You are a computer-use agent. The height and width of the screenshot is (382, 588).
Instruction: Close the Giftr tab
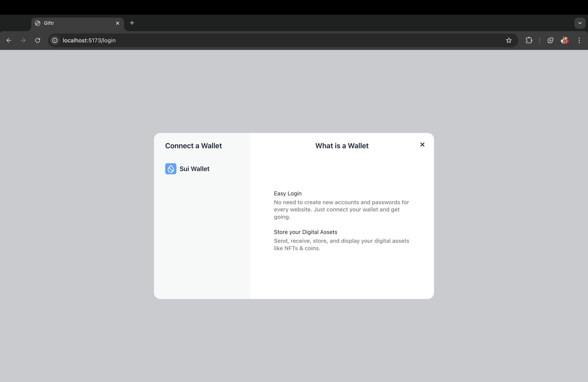(x=118, y=23)
